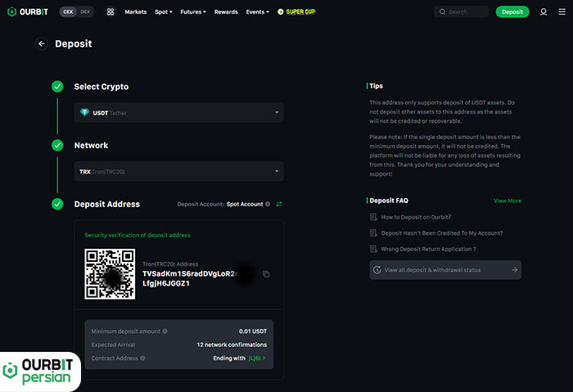Click the Search input field
This screenshot has height=392, width=573.
(462, 11)
